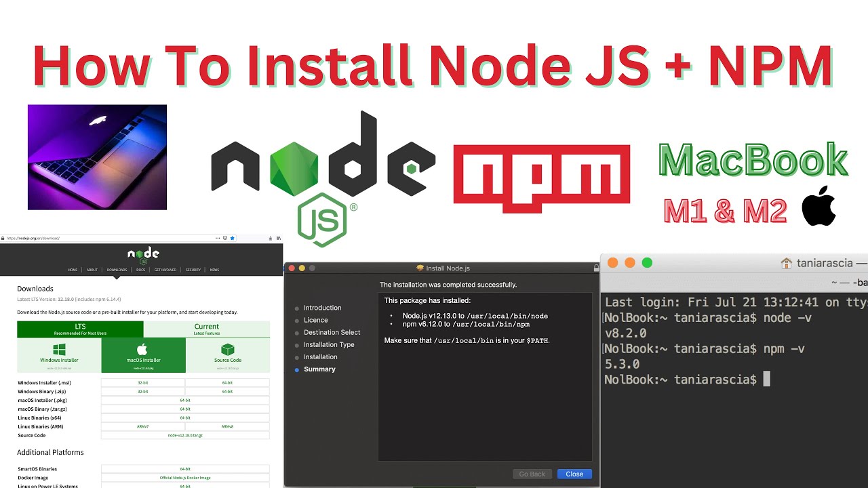Click the green cube Source Code tile
The image size is (868, 488).
point(228,355)
